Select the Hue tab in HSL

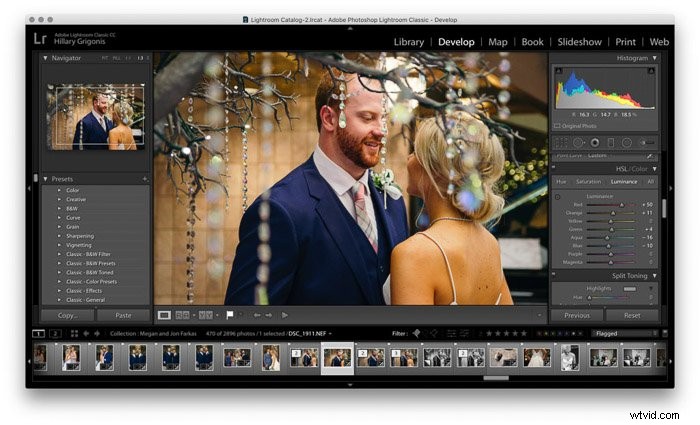tap(561, 182)
